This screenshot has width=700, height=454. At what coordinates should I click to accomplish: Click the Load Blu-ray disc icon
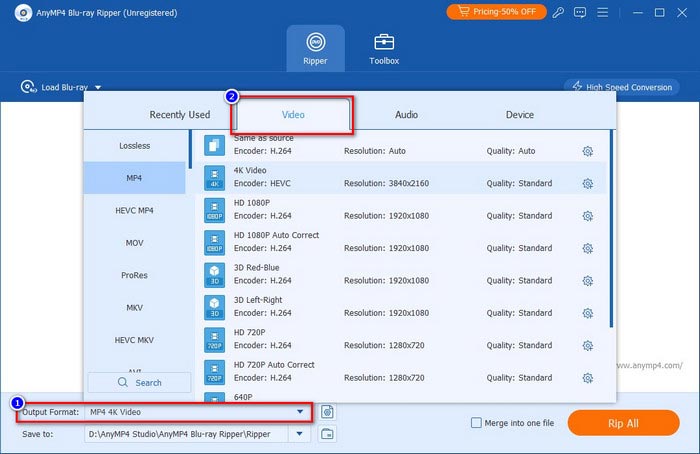(x=28, y=87)
